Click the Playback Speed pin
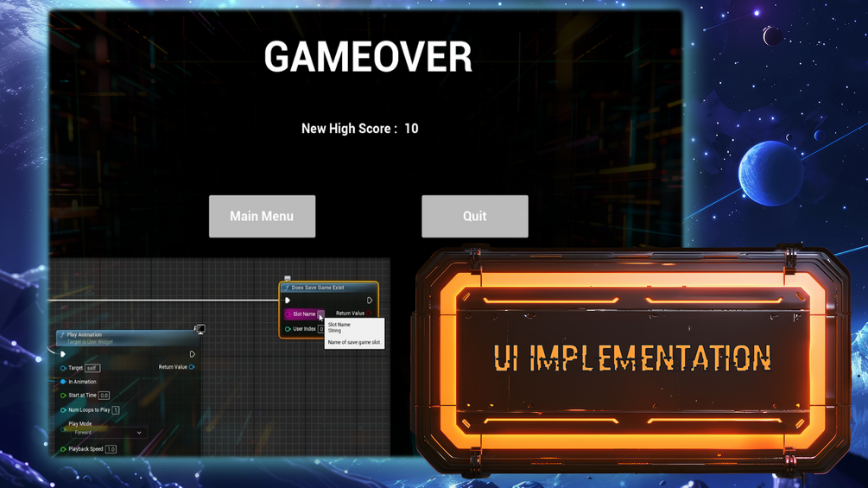Screen dimensions: 868x488 pos(63,449)
